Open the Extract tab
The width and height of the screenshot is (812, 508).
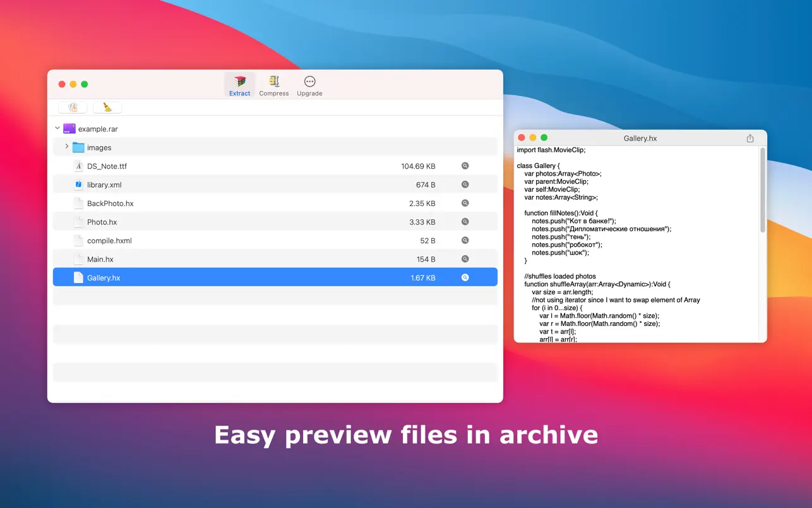239,85
